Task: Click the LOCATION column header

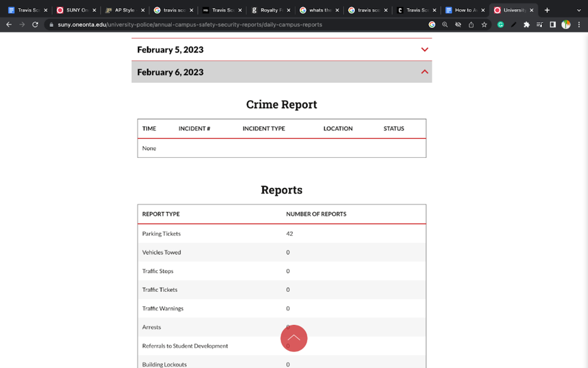Action: pos(338,129)
